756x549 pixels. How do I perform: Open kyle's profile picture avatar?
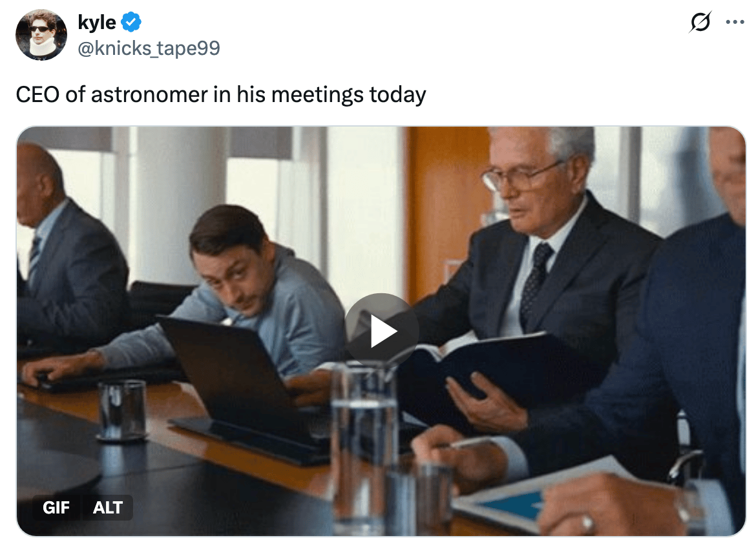tap(41, 35)
